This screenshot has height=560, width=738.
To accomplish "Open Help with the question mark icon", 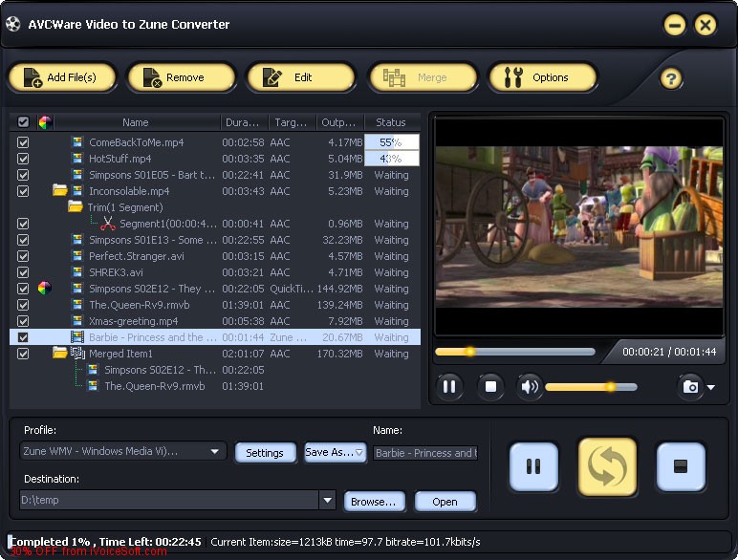I will [671, 78].
